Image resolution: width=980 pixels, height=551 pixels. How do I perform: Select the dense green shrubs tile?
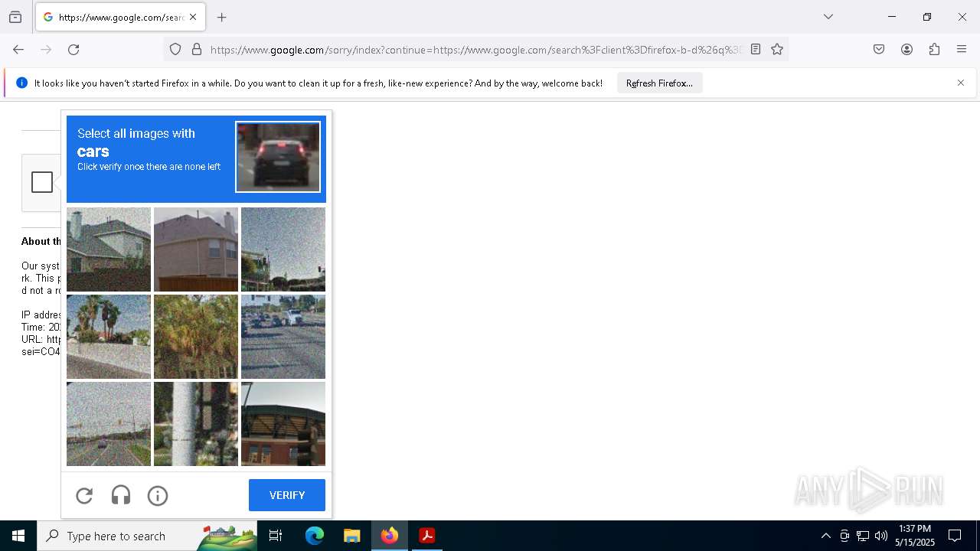(x=196, y=337)
